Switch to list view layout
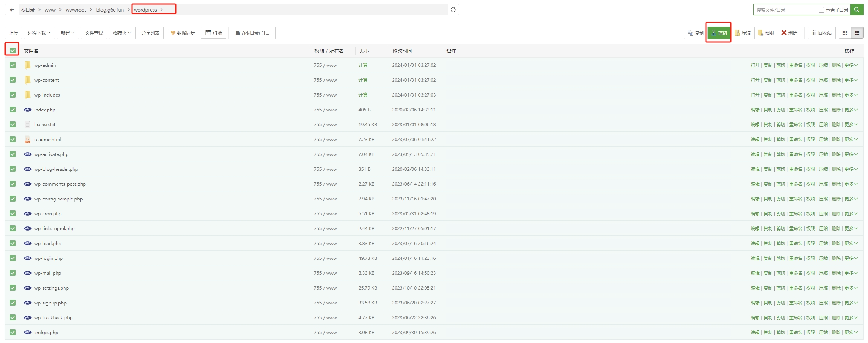 click(857, 33)
